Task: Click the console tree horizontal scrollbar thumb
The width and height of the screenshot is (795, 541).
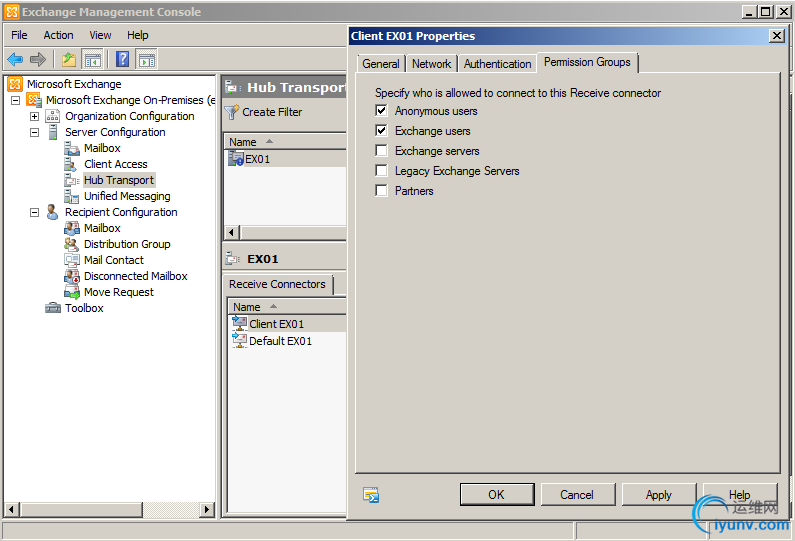Action: pyautogui.click(x=81, y=509)
